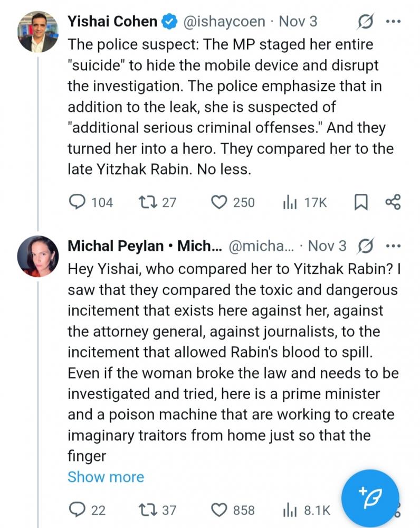This screenshot has height=528, width=420.
Task: View analytics for Yishai Cohen's tweet
Action: point(291,202)
